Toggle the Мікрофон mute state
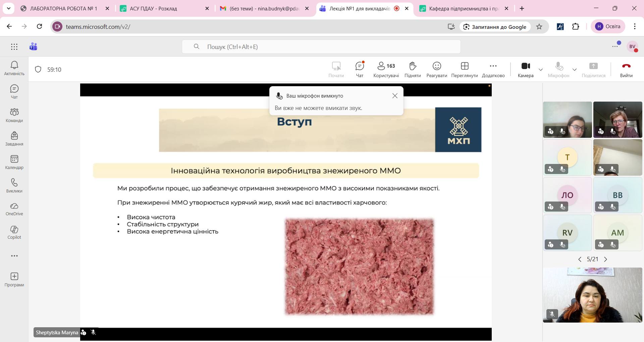This screenshot has width=644, height=342. (x=558, y=69)
